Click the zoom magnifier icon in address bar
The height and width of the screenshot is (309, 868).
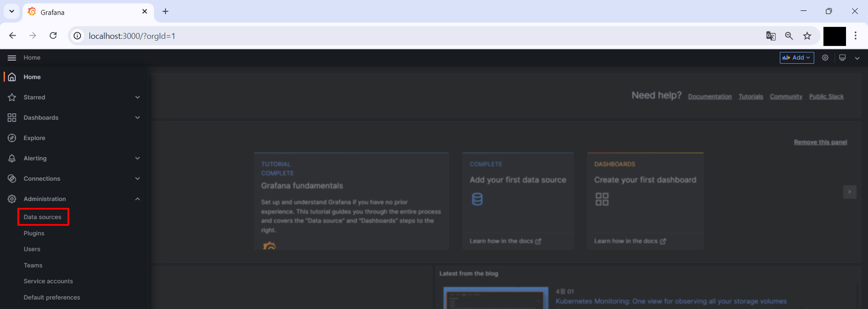789,36
